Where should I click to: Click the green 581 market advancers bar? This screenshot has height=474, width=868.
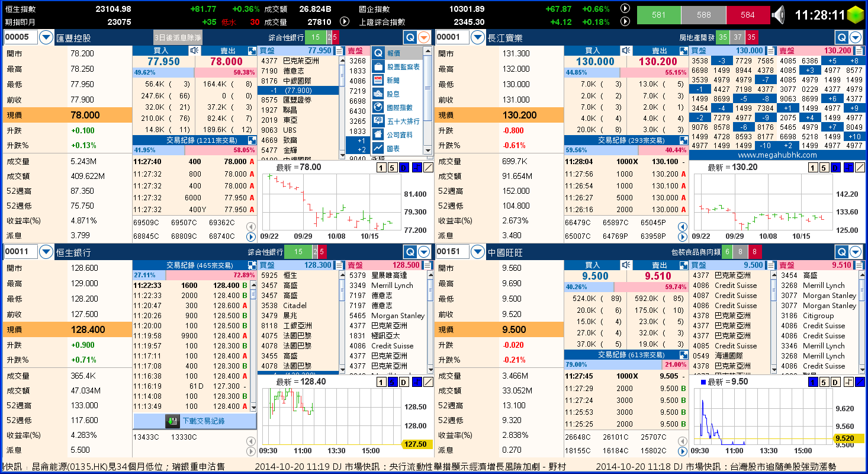coord(658,15)
